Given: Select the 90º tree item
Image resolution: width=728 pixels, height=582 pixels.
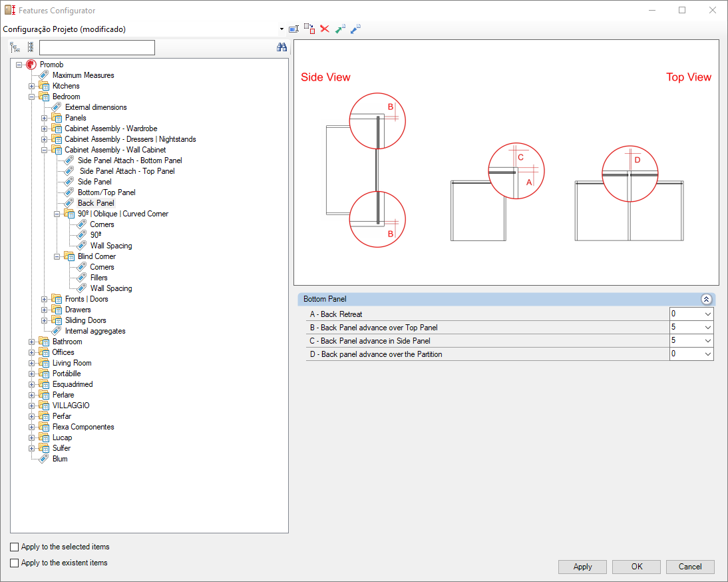Looking at the screenshot, I should pos(96,235).
